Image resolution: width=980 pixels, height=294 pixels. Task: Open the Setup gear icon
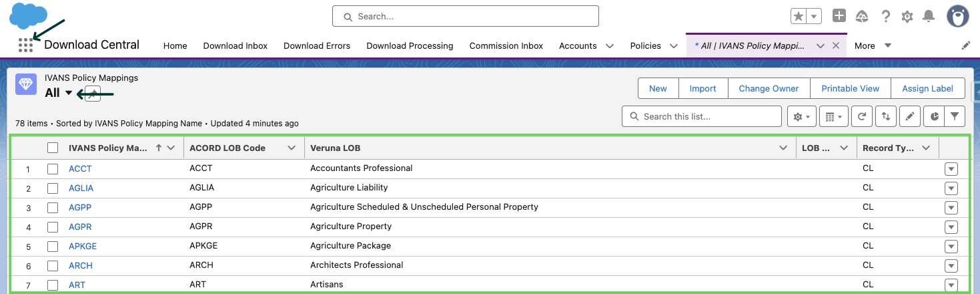click(x=907, y=17)
